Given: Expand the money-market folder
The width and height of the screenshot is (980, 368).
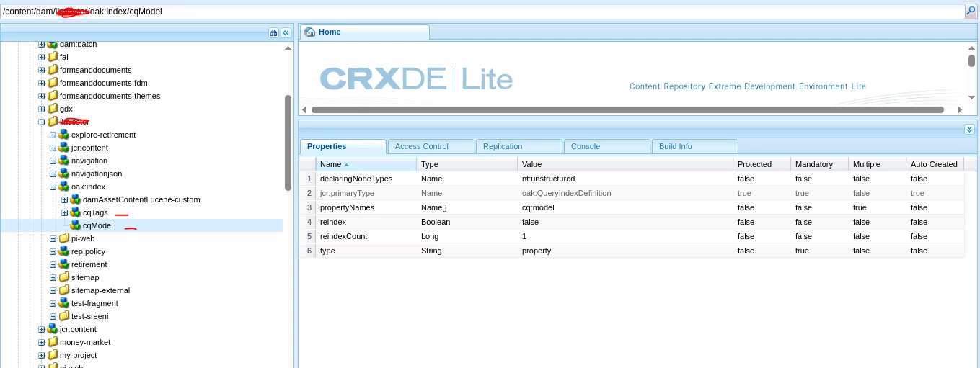Looking at the screenshot, I should pyautogui.click(x=41, y=342).
